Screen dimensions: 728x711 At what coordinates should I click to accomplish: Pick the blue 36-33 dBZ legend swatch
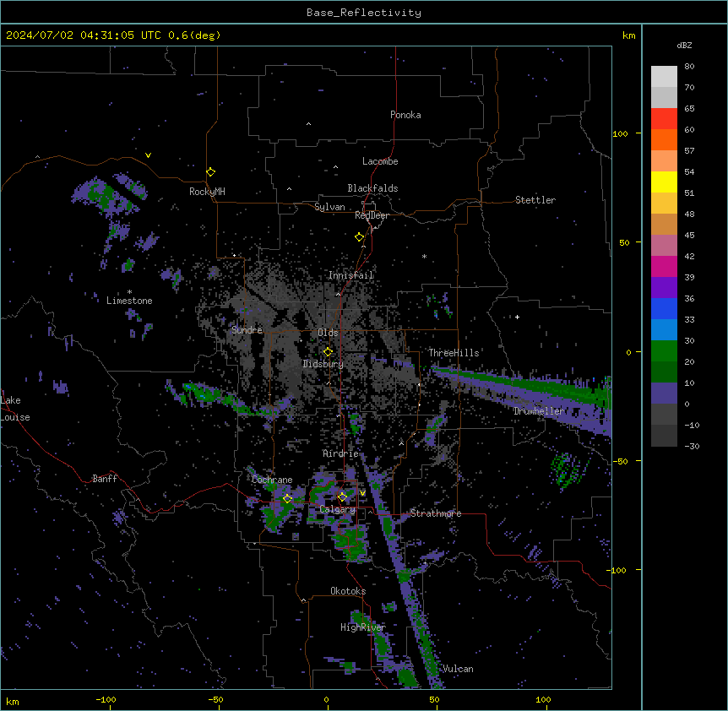[x=664, y=308]
